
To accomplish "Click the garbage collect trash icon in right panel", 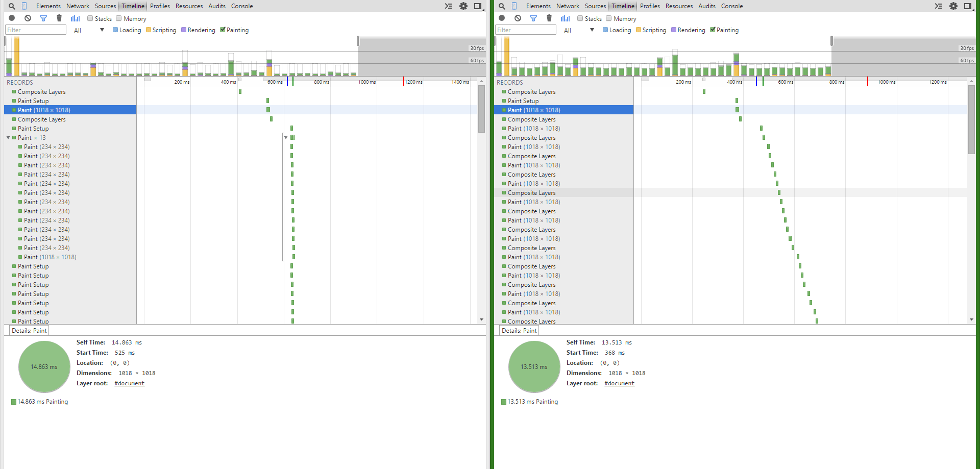I will [x=549, y=18].
